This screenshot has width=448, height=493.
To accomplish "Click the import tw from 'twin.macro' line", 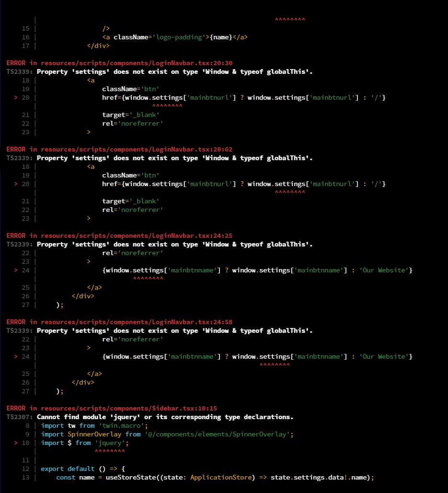I will [94, 426].
